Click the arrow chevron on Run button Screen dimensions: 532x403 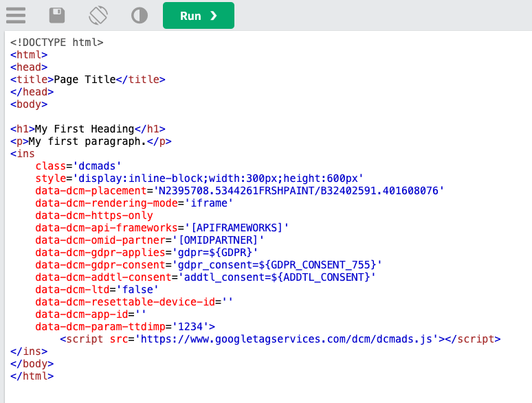click(x=213, y=16)
